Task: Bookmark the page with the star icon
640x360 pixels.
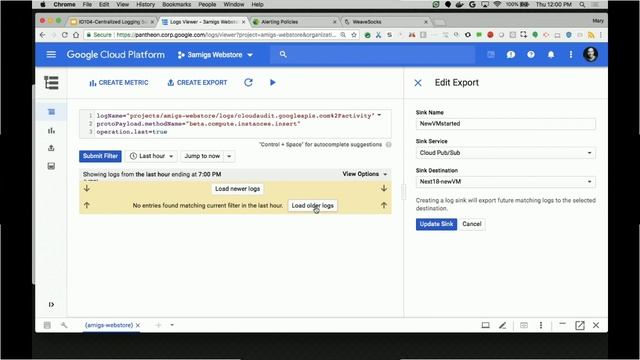Action: [354, 35]
